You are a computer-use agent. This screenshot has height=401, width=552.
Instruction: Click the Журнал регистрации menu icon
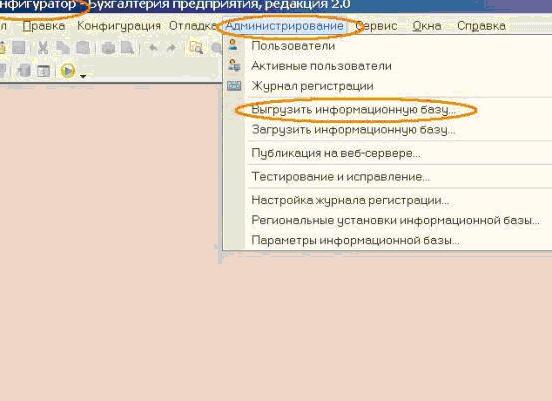coord(234,86)
